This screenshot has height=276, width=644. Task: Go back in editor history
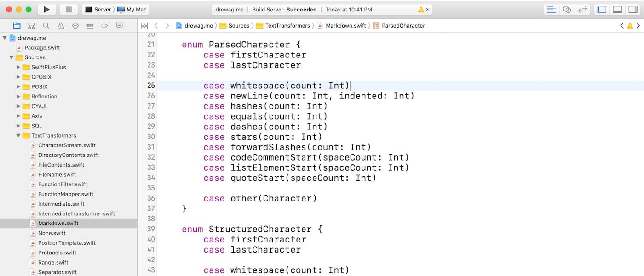coord(156,26)
